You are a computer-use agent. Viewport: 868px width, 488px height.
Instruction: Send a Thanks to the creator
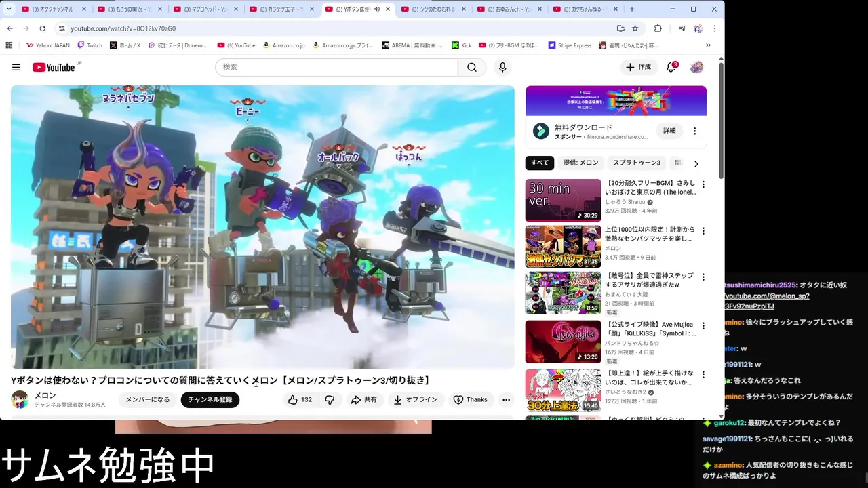pos(470,400)
